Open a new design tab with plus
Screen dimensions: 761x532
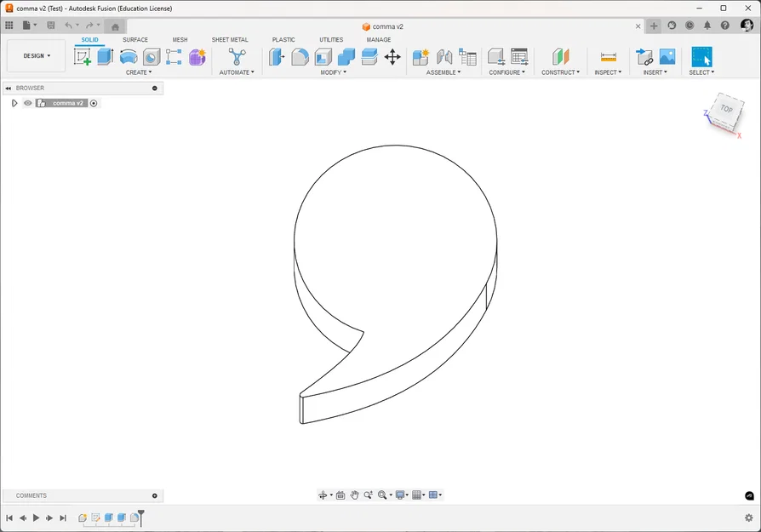click(x=654, y=26)
